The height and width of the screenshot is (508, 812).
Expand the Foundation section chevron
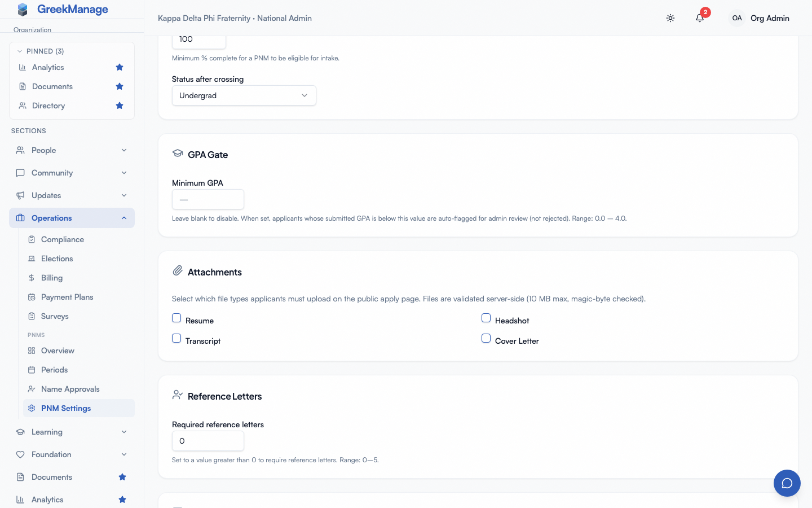[124, 454]
